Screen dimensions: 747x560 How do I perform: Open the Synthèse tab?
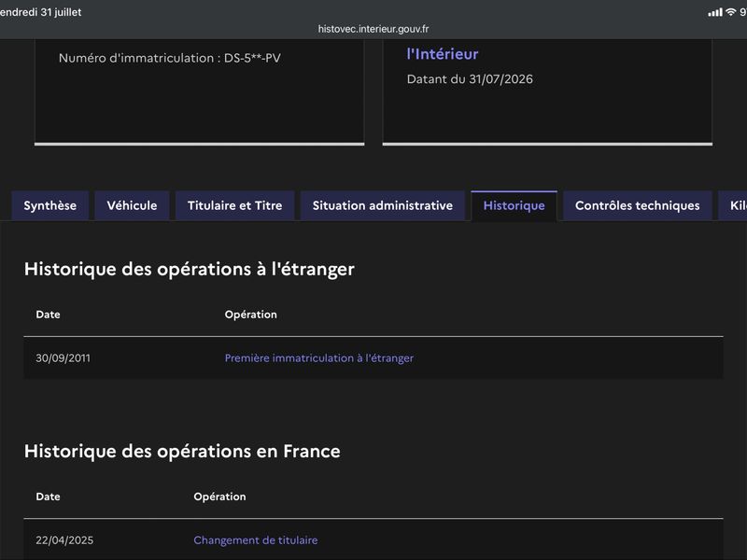(50, 205)
